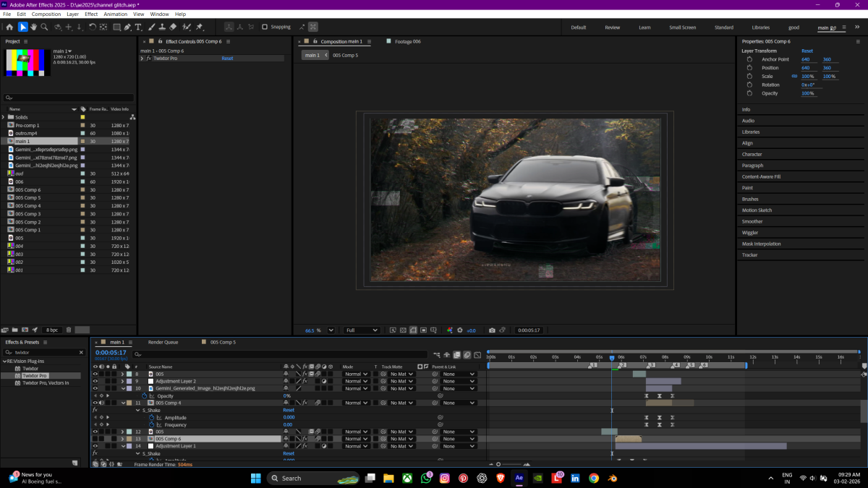This screenshot has width=868, height=488.
Task: Choose the Pen tool in toolbar
Action: pos(127,27)
